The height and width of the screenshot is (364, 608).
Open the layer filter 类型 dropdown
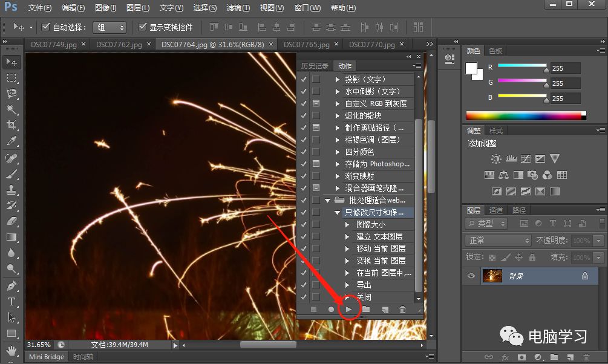point(486,223)
